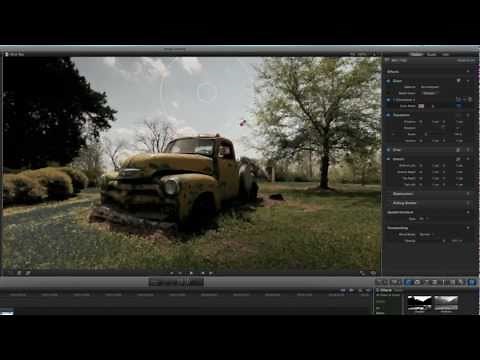This screenshot has width=480, height=360.
Task: Toggle the Crop section on/off
Action: coord(388,150)
